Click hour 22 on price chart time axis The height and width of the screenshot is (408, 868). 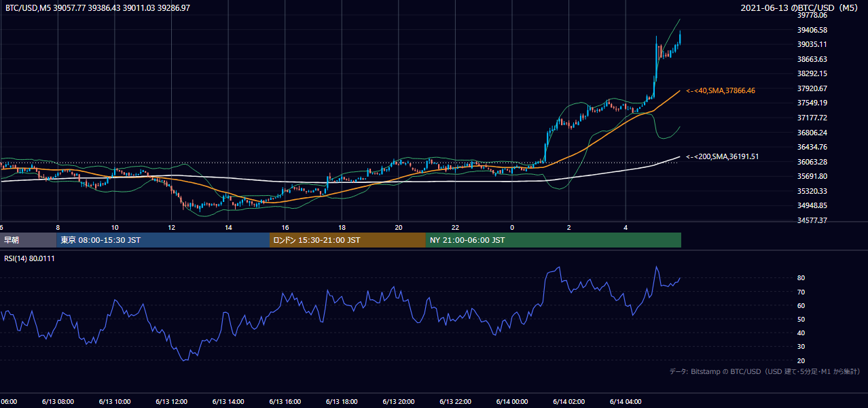click(455, 227)
